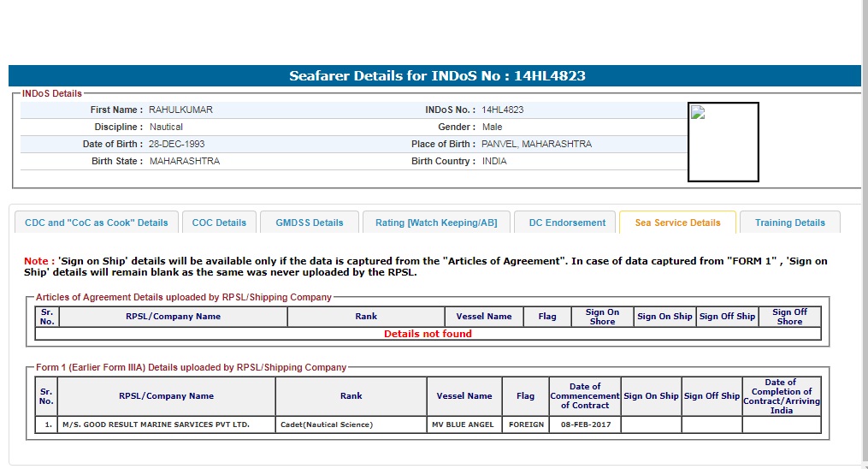This screenshot has height=469, width=868.
Task: Click the MV BLUE ANGEL vessel name cell
Action: (464, 424)
